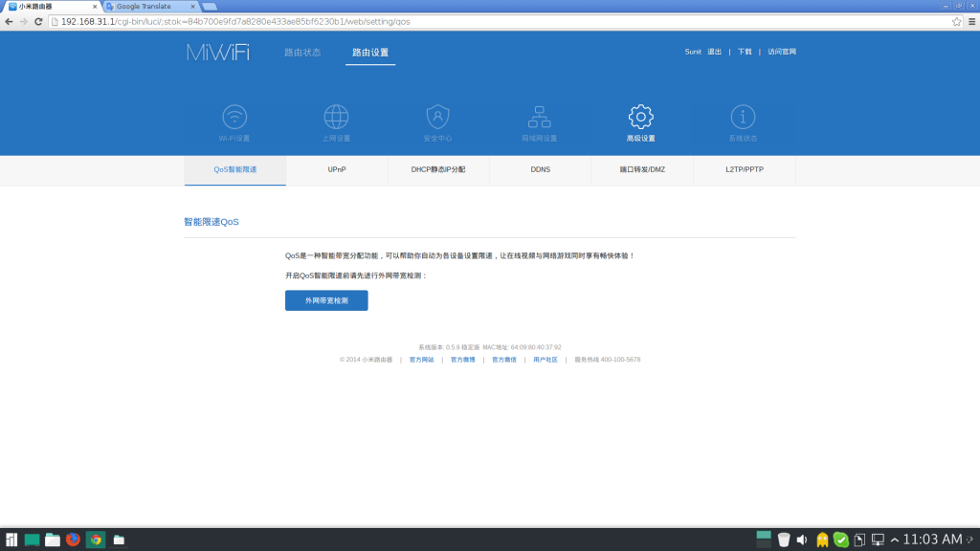Launch Firefox from the taskbar

[x=73, y=540]
